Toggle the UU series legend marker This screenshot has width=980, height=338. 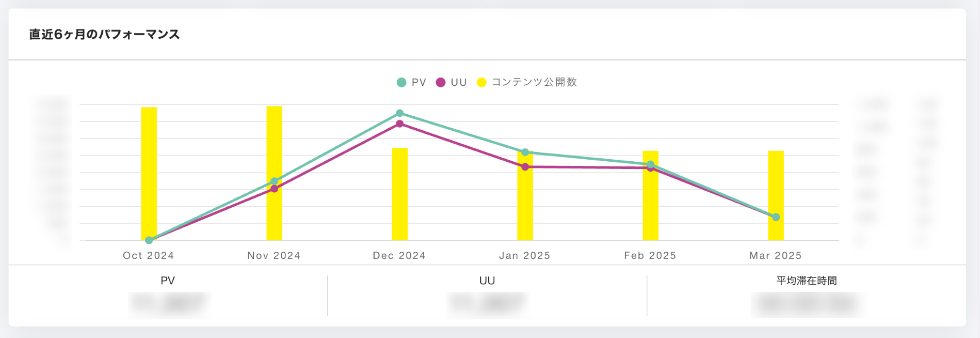(x=441, y=83)
